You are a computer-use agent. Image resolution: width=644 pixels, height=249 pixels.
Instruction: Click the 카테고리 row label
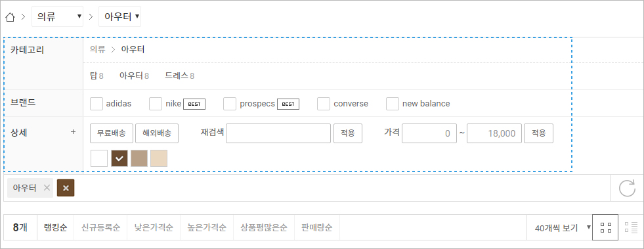27,50
